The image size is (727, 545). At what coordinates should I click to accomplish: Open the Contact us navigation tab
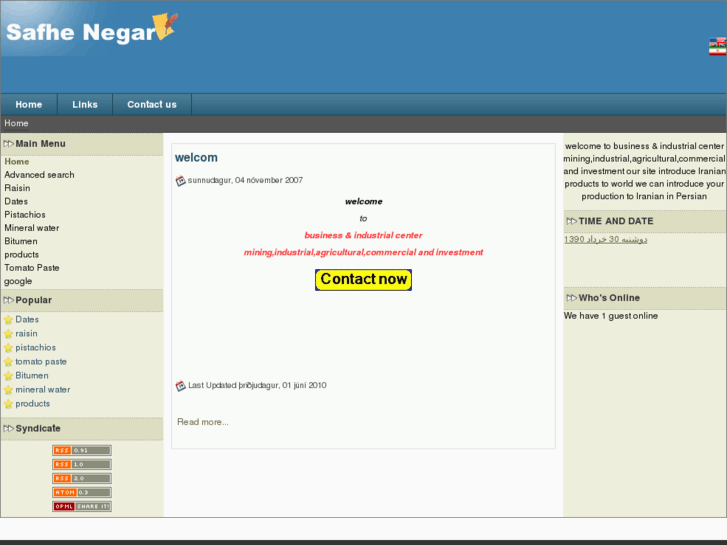[x=152, y=104]
